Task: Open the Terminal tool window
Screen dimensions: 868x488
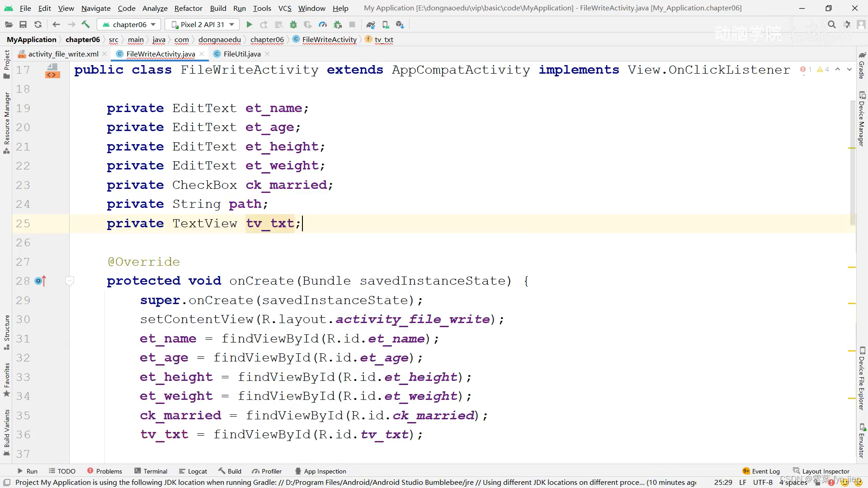Action: [x=151, y=471]
